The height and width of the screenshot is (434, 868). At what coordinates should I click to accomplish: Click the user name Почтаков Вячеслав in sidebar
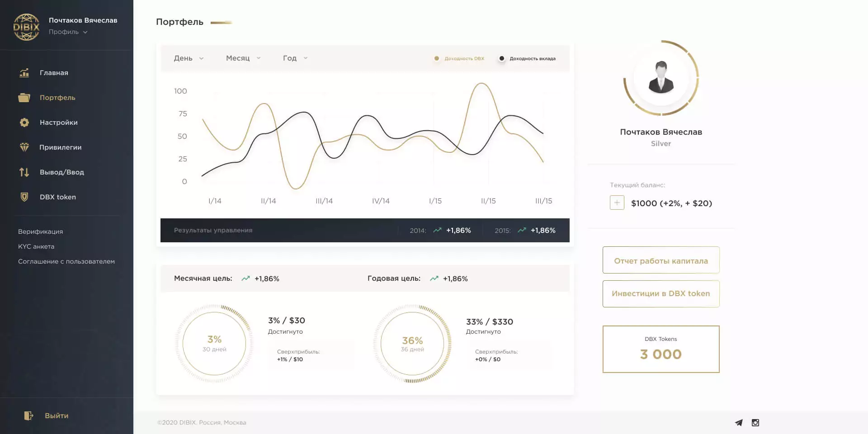[83, 20]
